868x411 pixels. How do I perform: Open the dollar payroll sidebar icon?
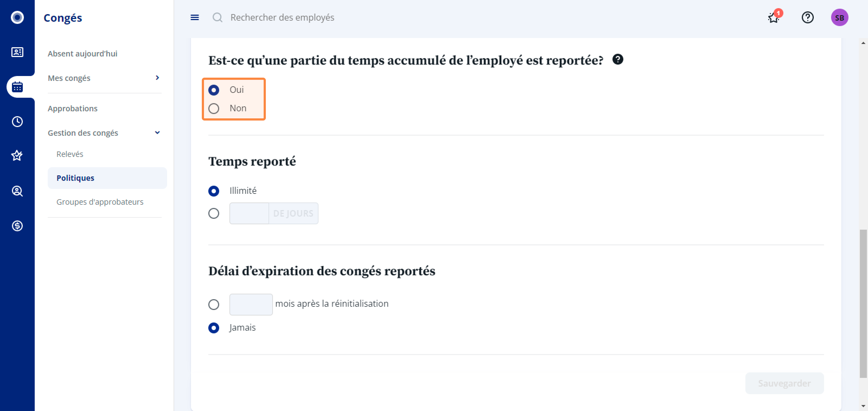[x=17, y=226]
